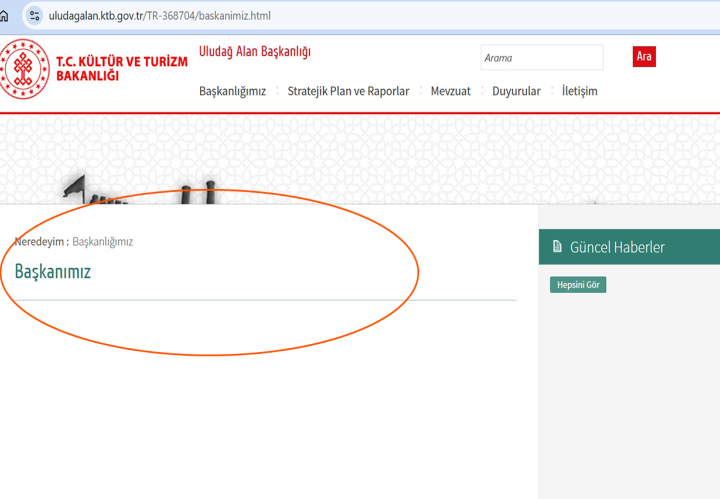Select İletişim in the navigation bar

pos(579,91)
